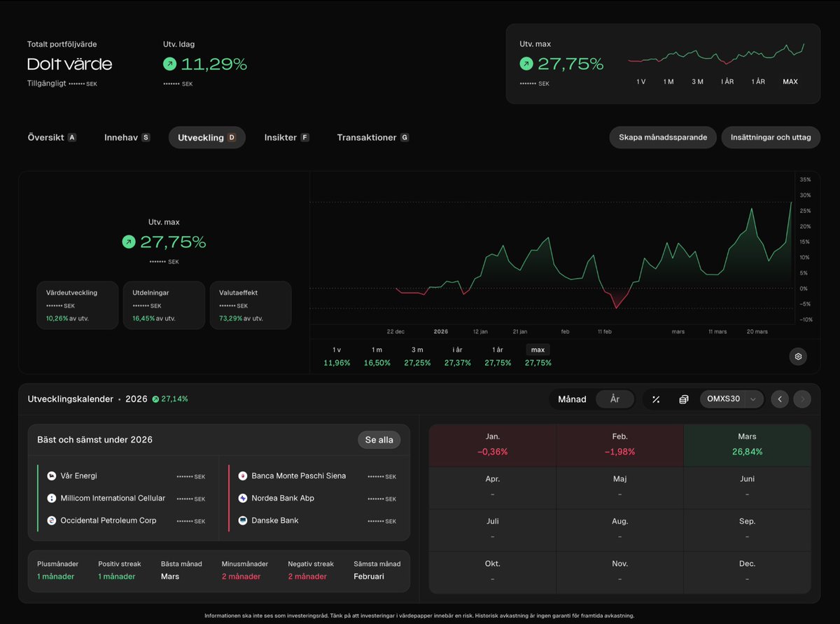The image size is (840, 624).
Task: Select 1 ÅR range in top mini chart
Action: tap(758, 82)
